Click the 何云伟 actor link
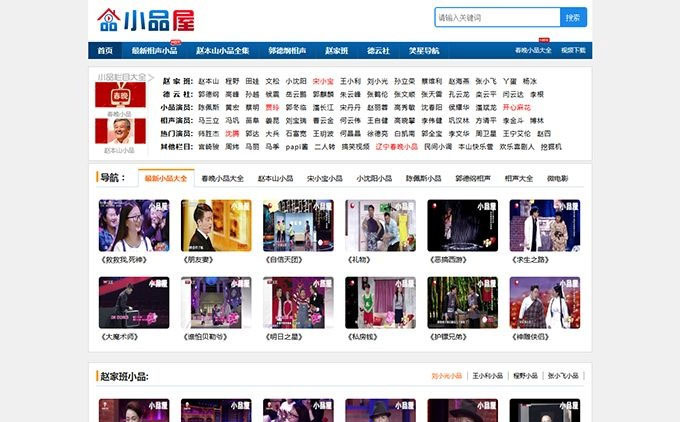Screen dimensions: 680x422 350,120
